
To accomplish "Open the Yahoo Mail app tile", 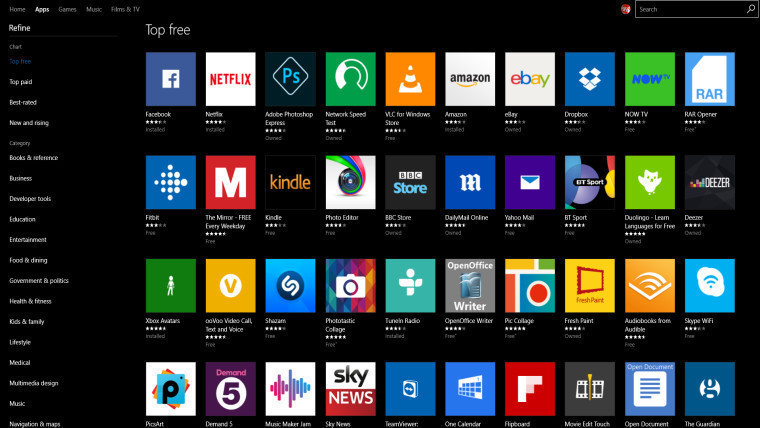I will click(530, 182).
